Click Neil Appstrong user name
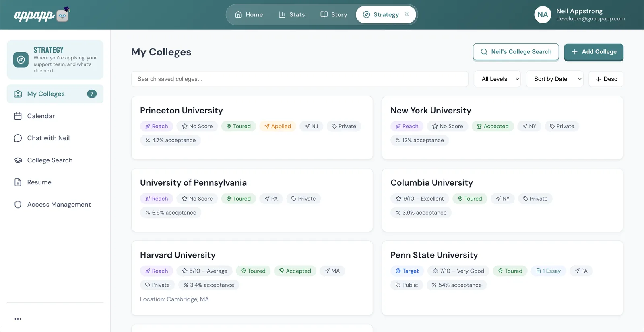Viewport: 644px width, 332px height. (579, 11)
